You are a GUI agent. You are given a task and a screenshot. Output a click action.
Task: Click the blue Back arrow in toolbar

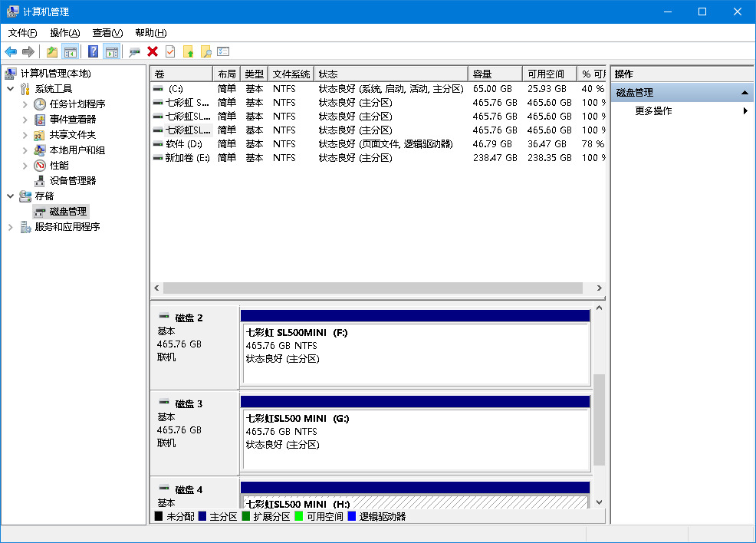click(11, 51)
